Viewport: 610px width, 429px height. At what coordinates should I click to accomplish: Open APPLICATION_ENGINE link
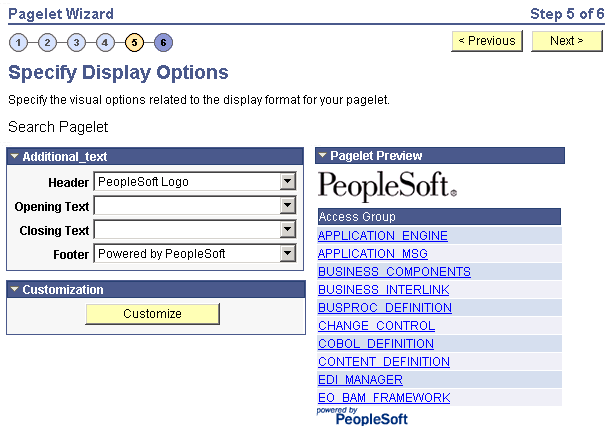[383, 236]
